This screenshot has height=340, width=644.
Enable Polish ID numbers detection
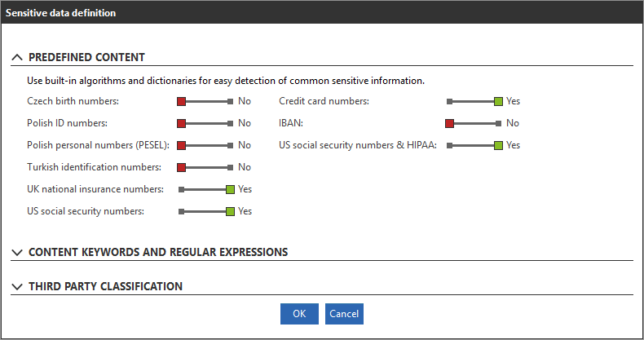point(206,123)
